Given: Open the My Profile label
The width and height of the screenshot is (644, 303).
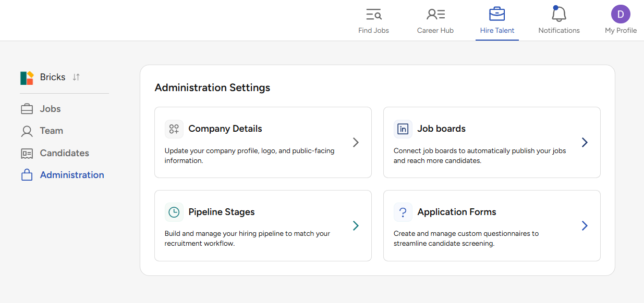Looking at the screenshot, I should click(621, 31).
